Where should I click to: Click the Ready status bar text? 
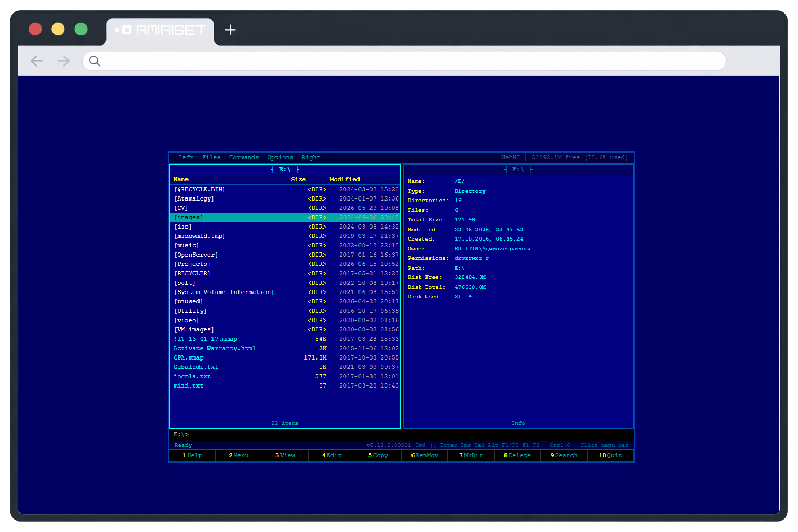[x=183, y=445]
